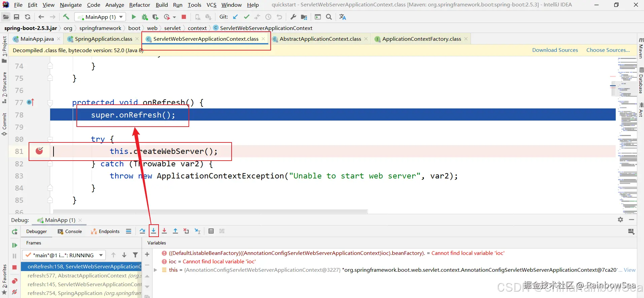Screen dimensions: 644x298
Task: Toggle the Commit tool window on left edge
Action: tap(4, 124)
